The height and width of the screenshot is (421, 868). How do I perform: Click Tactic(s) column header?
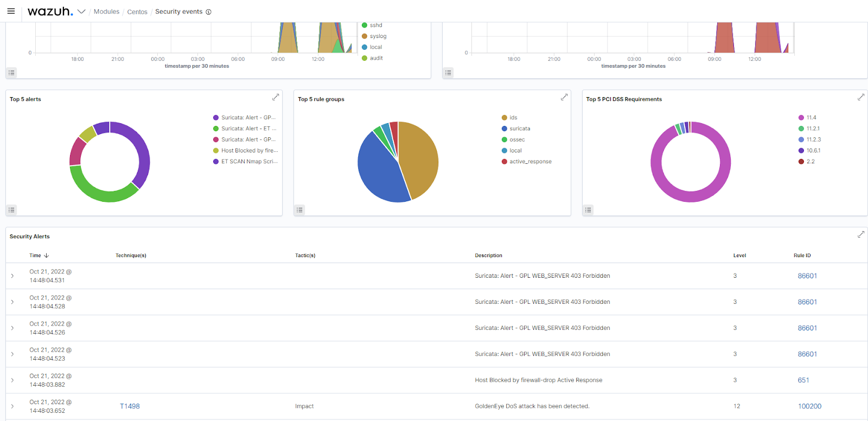305,256
